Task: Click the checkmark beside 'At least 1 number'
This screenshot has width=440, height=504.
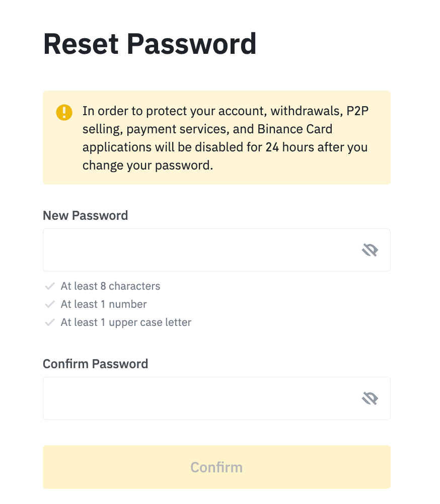Action: (x=49, y=304)
